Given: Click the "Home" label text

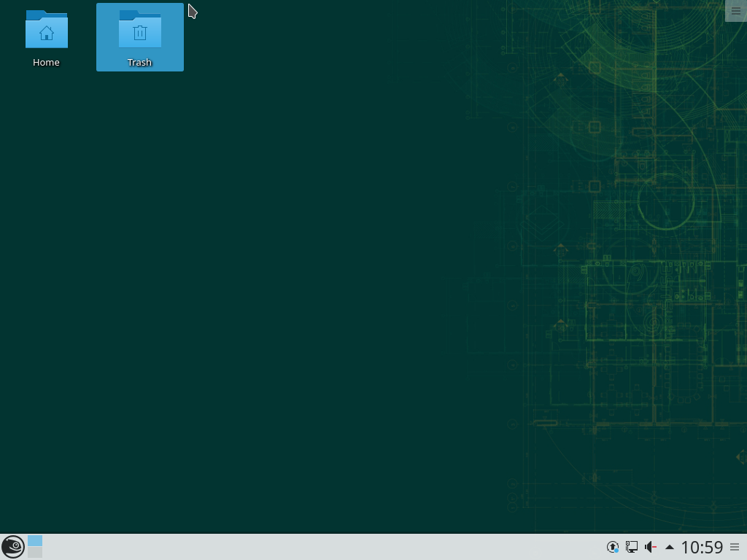Looking at the screenshot, I should tap(46, 63).
